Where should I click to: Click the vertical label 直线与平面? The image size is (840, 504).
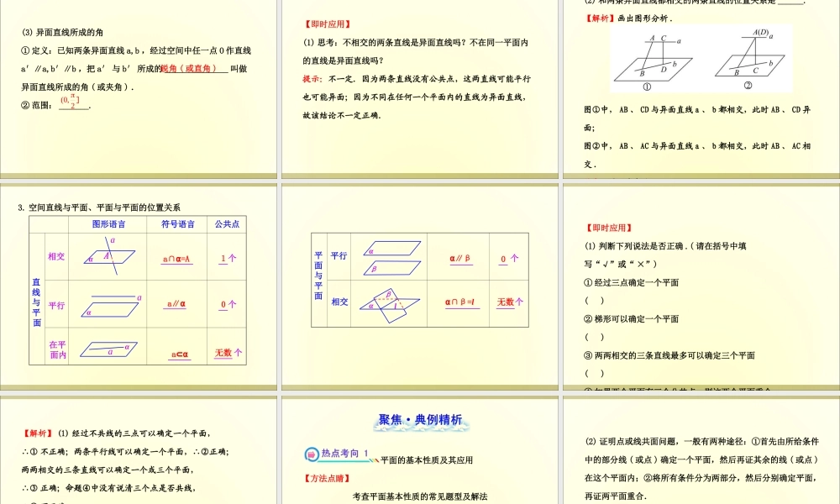[x=36, y=302]
